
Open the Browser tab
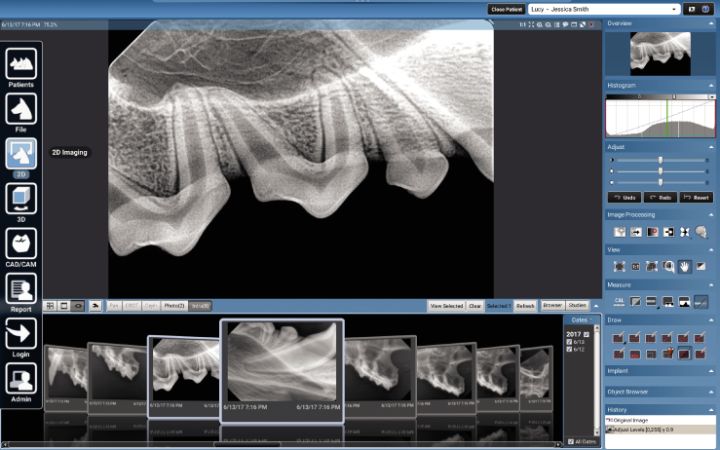(x=552, y=305)
